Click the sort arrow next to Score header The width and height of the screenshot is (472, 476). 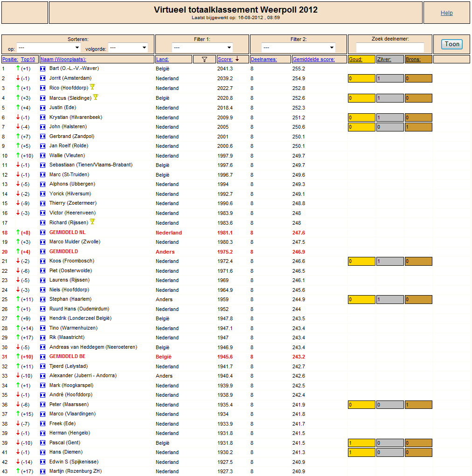(237, 59)
